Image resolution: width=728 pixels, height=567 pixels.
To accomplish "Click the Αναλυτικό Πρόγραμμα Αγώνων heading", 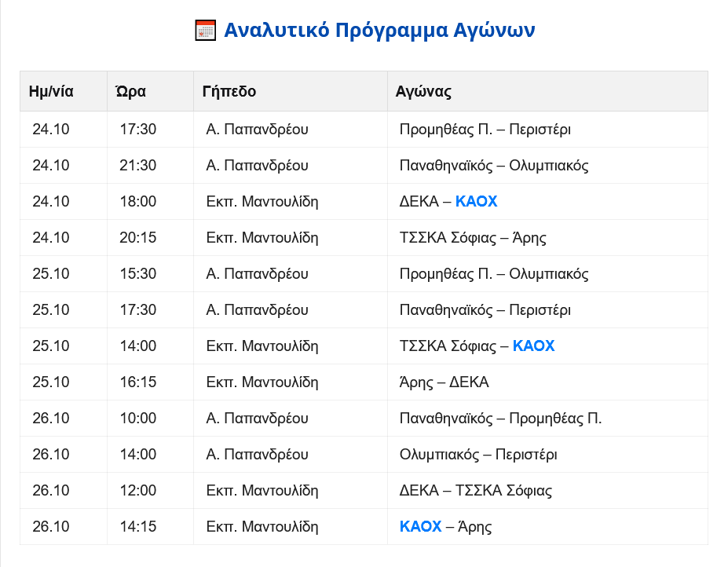I will pos(379,31).
